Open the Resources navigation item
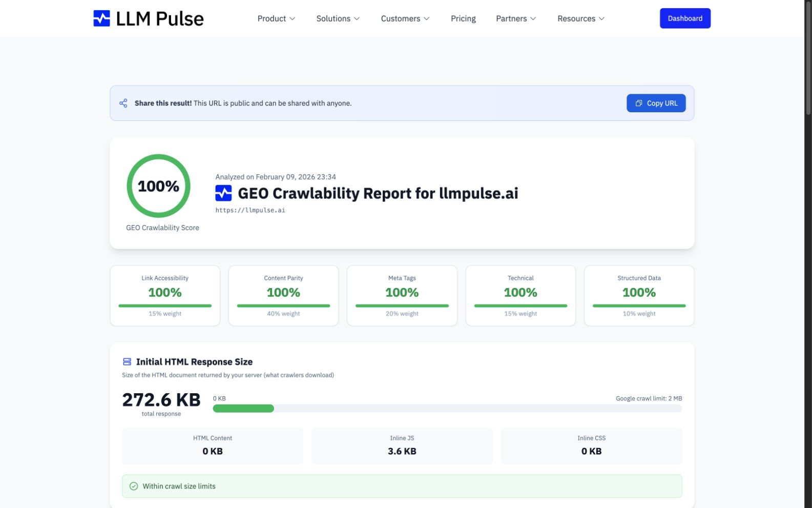 581,18
